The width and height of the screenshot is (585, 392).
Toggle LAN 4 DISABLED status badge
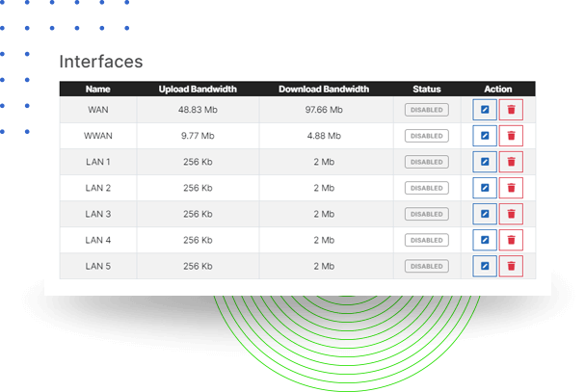tap(426, 241)
